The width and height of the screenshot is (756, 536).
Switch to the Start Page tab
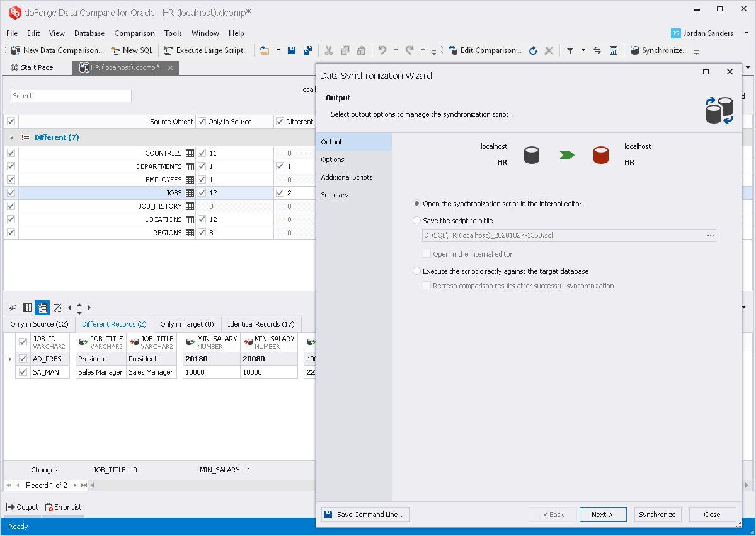tap(32, 67)
